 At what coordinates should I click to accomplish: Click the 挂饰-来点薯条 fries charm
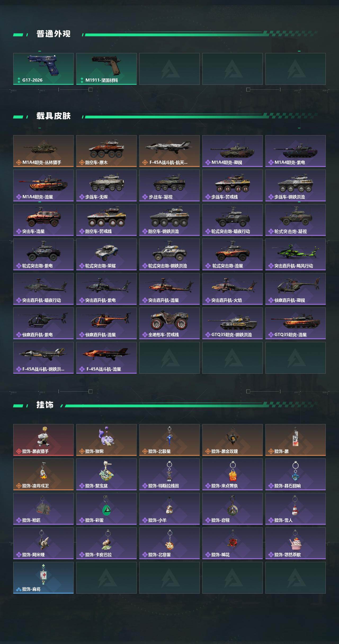click(233, 474)
